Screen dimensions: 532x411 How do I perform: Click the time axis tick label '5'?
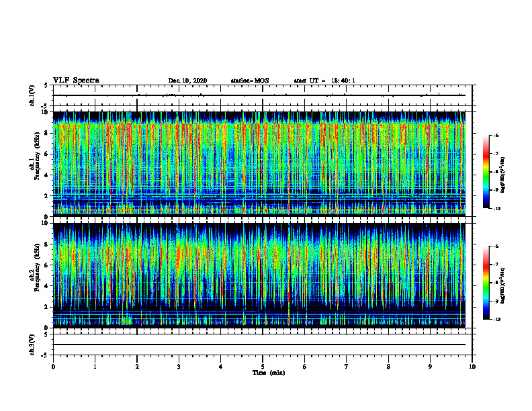point(263,367)
